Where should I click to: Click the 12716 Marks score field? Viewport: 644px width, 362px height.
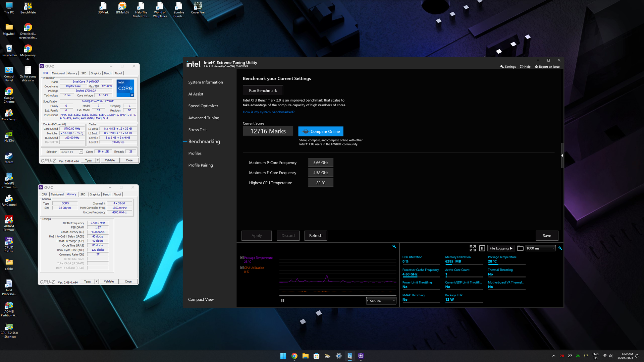(x=268, y=131)
